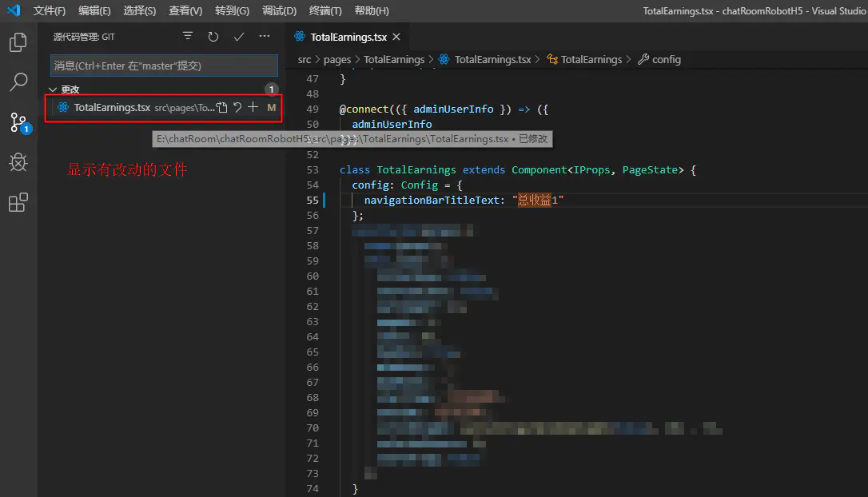Collapse the 更改 changes group
Image resolution: width=868 pixels, height=497 pixels.
(53, 89)
